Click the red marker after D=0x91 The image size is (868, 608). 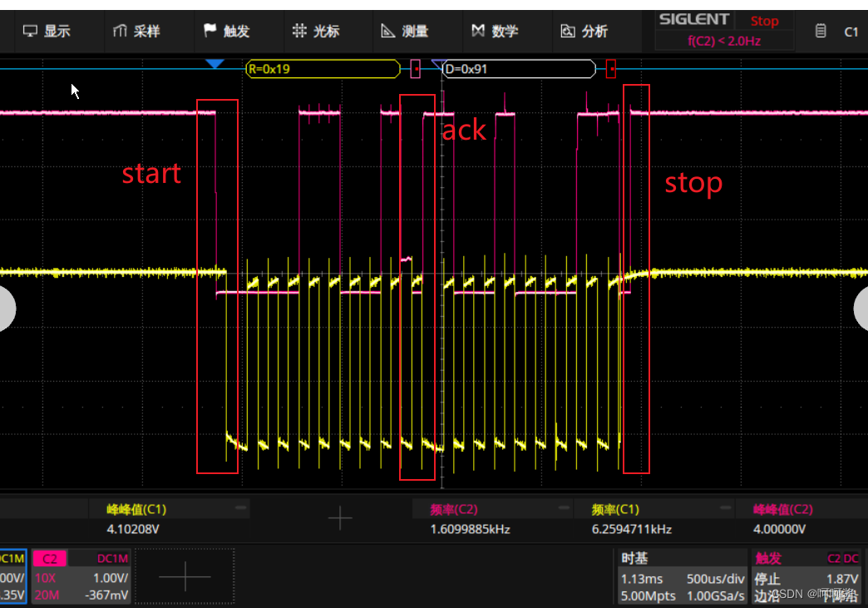(x=610, y=69)
